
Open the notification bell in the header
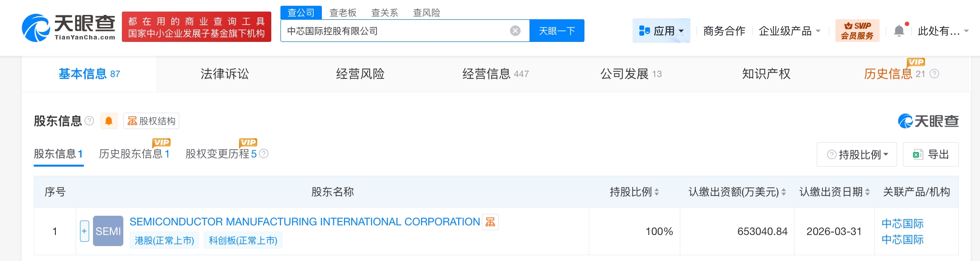tap(899, 31)
